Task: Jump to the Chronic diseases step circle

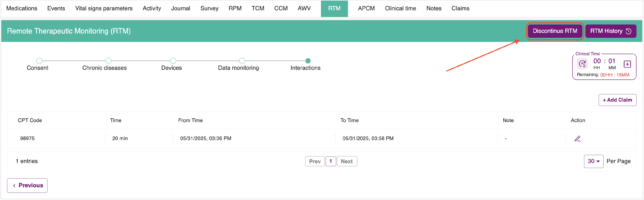Action: point(108,61)
